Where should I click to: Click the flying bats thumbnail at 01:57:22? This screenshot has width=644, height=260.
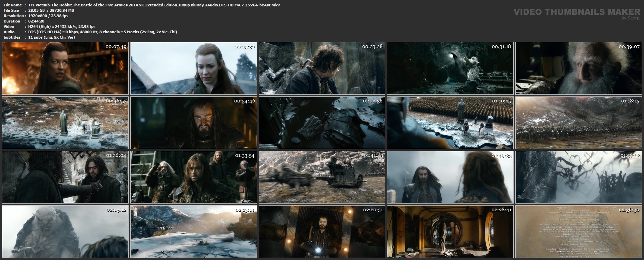(578, 177)
